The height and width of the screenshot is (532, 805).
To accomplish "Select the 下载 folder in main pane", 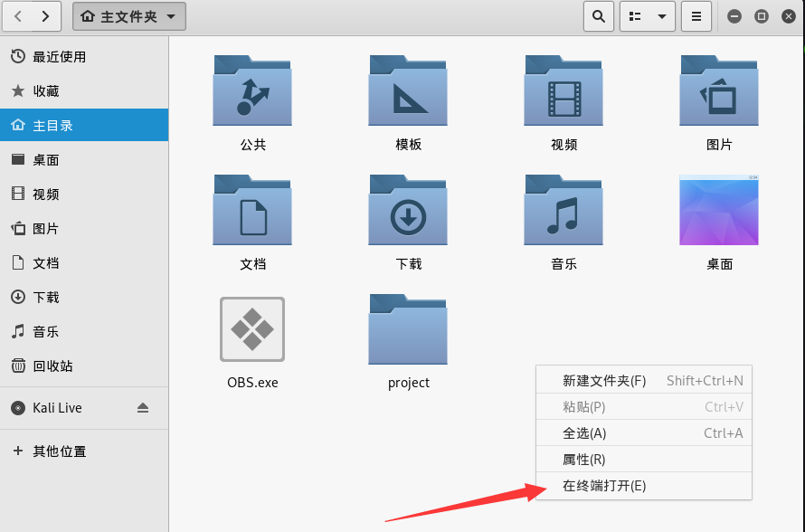I will 408,210.
